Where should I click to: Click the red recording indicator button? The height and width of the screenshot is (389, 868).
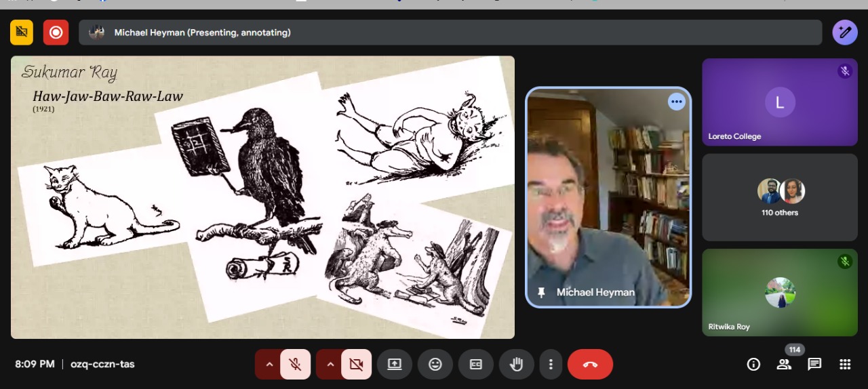pos(56,32)
